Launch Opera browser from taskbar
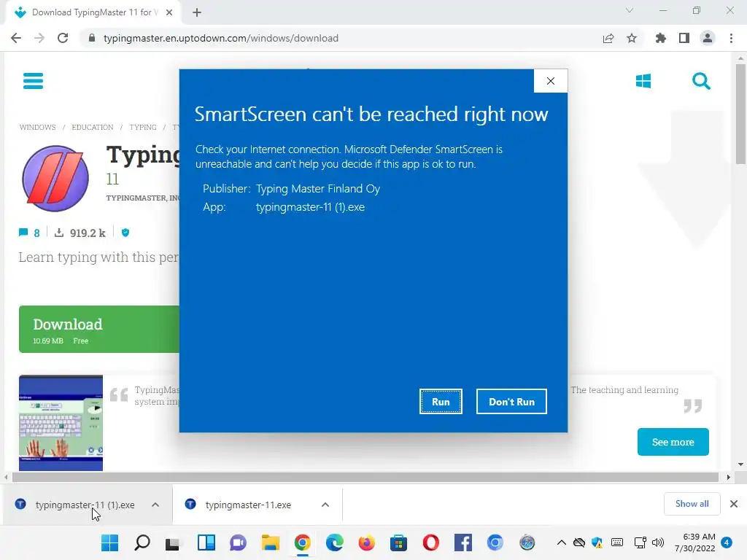The height and width of the screenshot is (560, 747). point(430,542)
